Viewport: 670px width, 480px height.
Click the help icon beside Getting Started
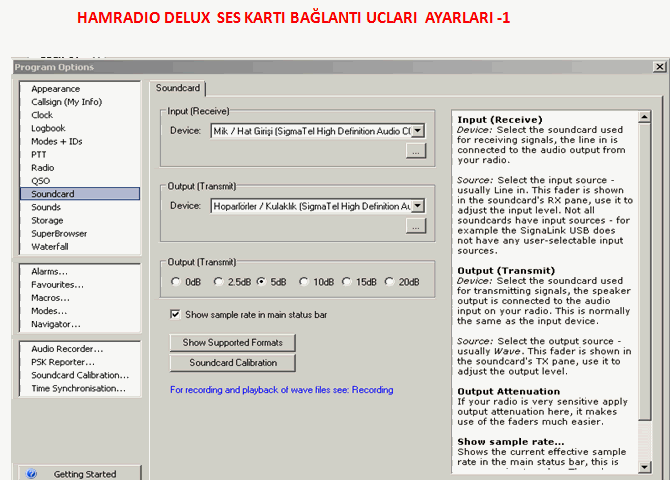31,474
